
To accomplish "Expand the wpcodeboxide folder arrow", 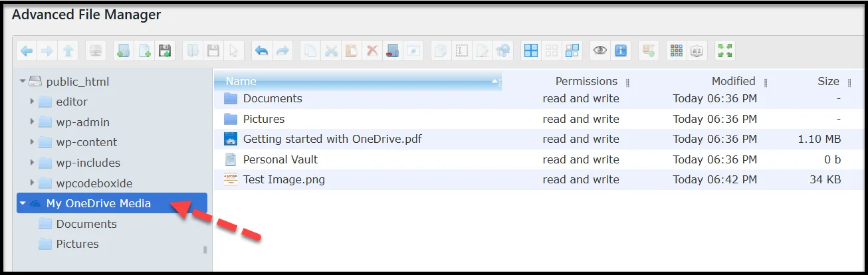I will point(32,183).
